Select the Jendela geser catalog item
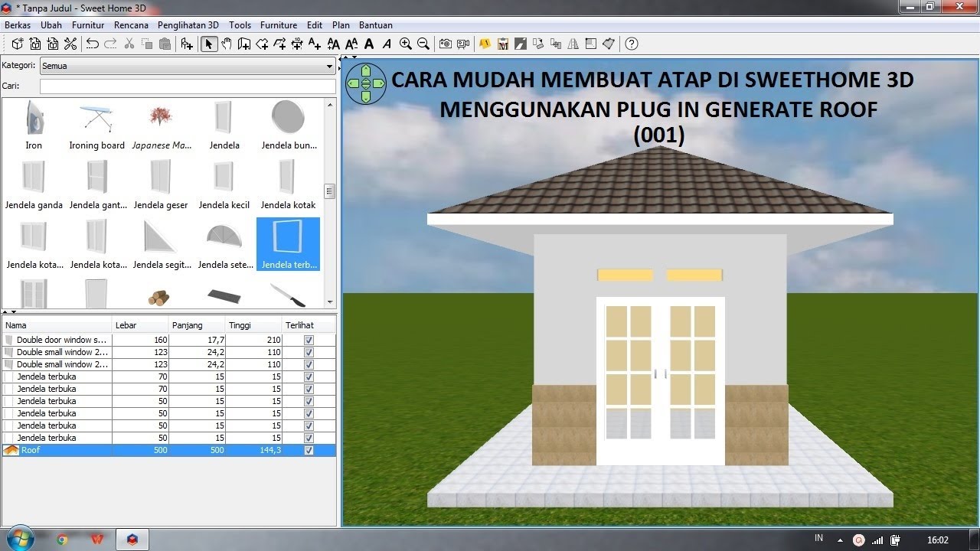The height and width of the screenshot is (551, 980). click(161, 184)
